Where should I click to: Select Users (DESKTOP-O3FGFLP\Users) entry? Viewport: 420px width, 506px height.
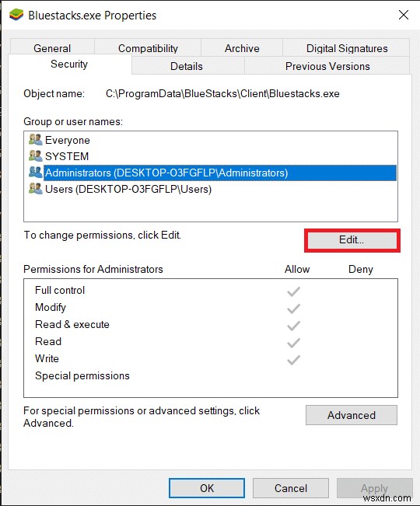(x=128, y=189)
